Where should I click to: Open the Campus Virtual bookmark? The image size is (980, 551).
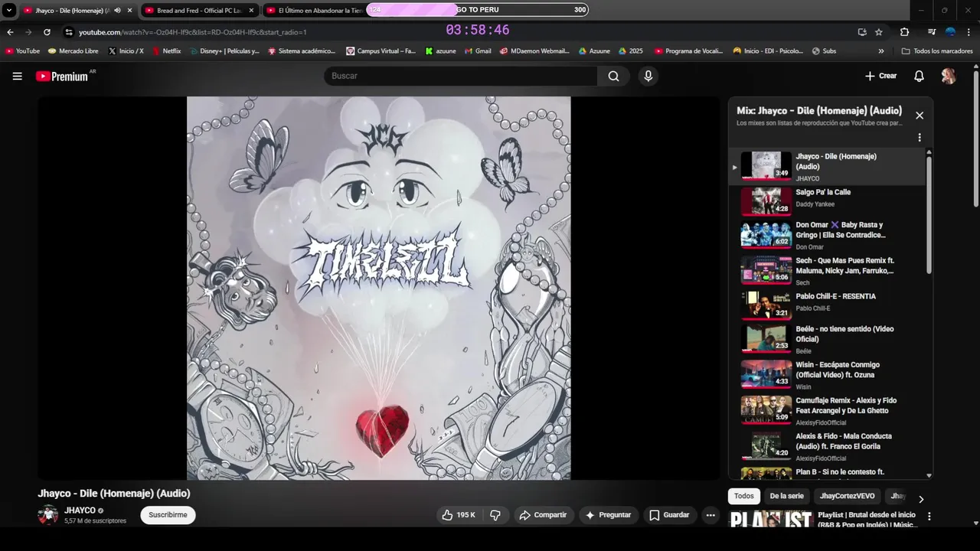(x=381, y=51)
